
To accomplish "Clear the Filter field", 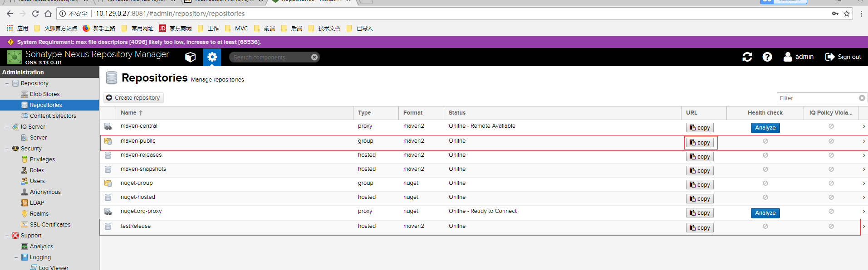I will (x=862, y=98).
